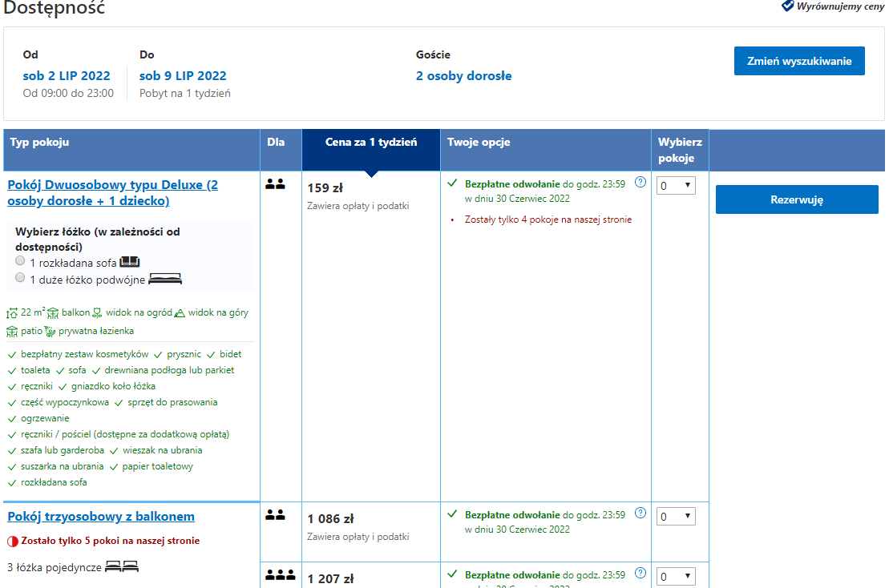Click the Wyrównujemy ceny price match text
This screenshot has height=588, width=889.
pos(841,6)
